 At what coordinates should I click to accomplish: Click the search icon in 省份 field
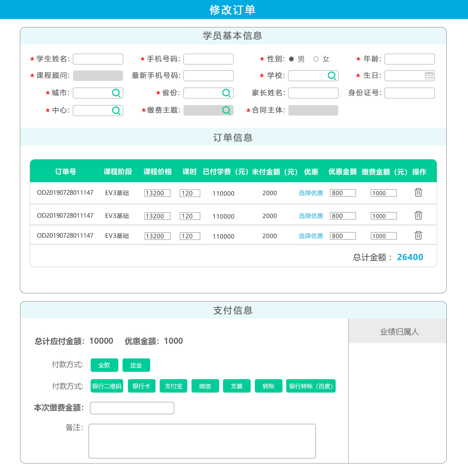pyautogui.click(x=226, y=93)
